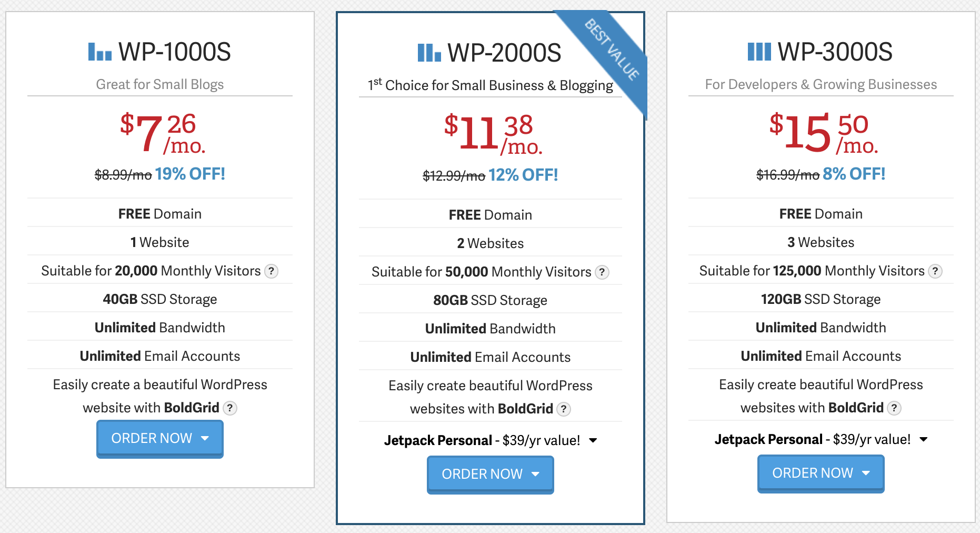Open ORDER NOW dropdown for WP-2000S
The image size is (980, 533).
pyautogui.click(x=490, y=474)
